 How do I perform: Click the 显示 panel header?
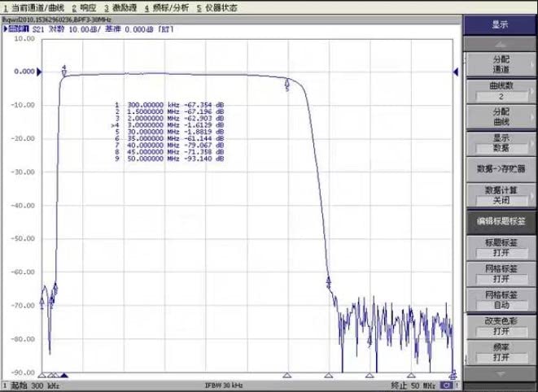point(500,24)
